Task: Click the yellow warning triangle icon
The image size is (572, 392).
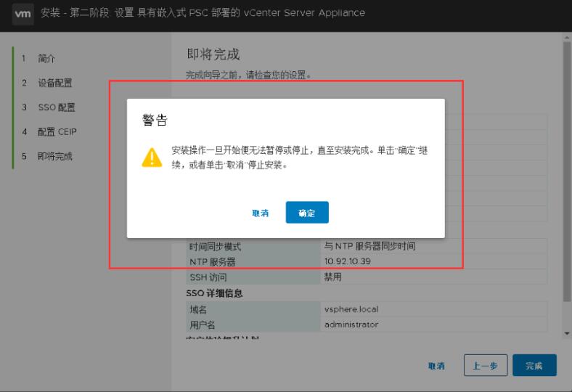Action: pyautogui.click(x=152, y=158)
